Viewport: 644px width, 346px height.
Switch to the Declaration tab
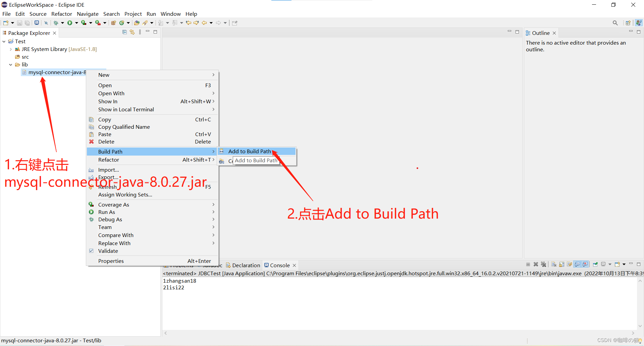[246, 265]
